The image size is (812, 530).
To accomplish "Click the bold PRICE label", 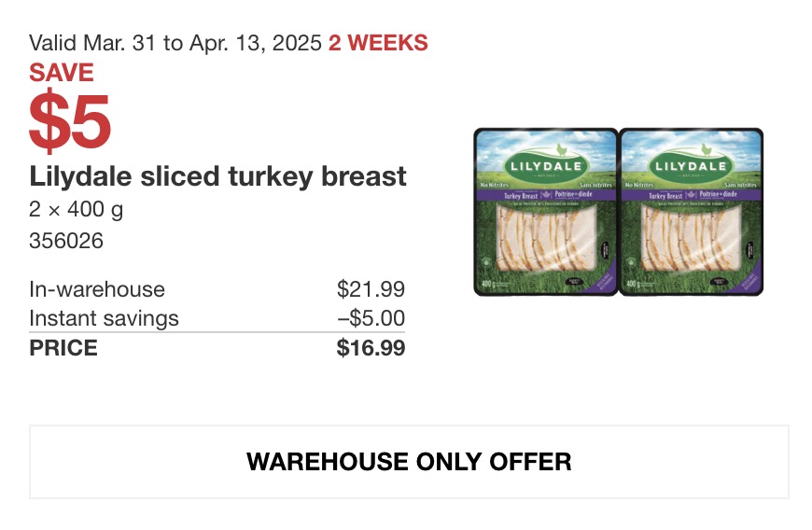I will coord(63,348).
